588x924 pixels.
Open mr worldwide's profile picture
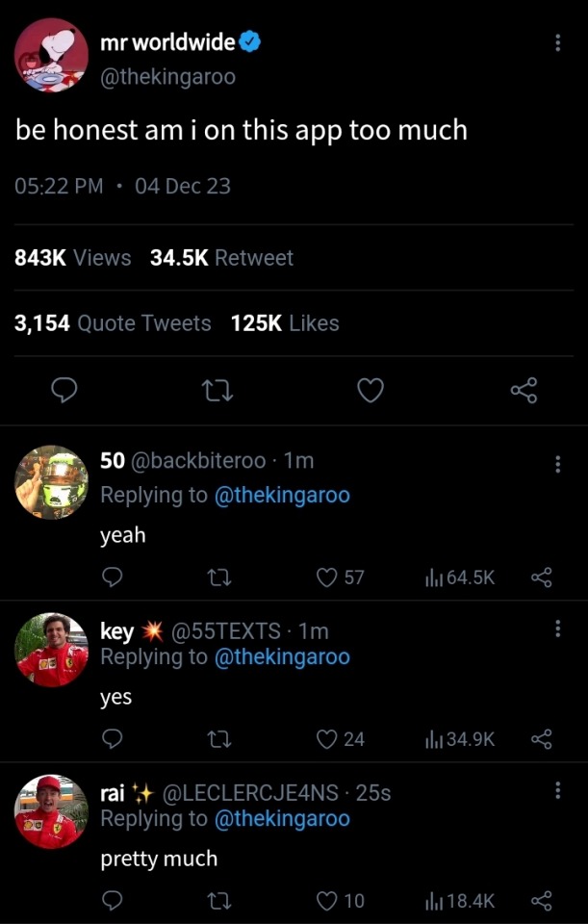(51, 55)
